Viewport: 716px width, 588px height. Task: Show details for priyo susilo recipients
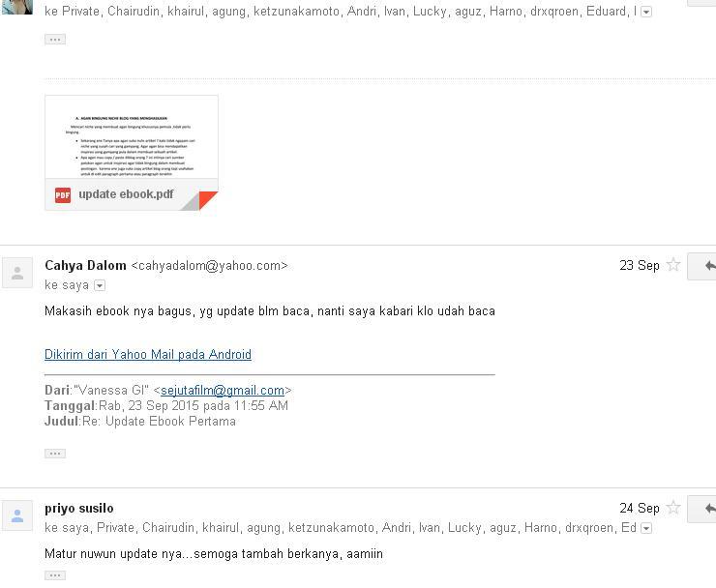point(646,528)
